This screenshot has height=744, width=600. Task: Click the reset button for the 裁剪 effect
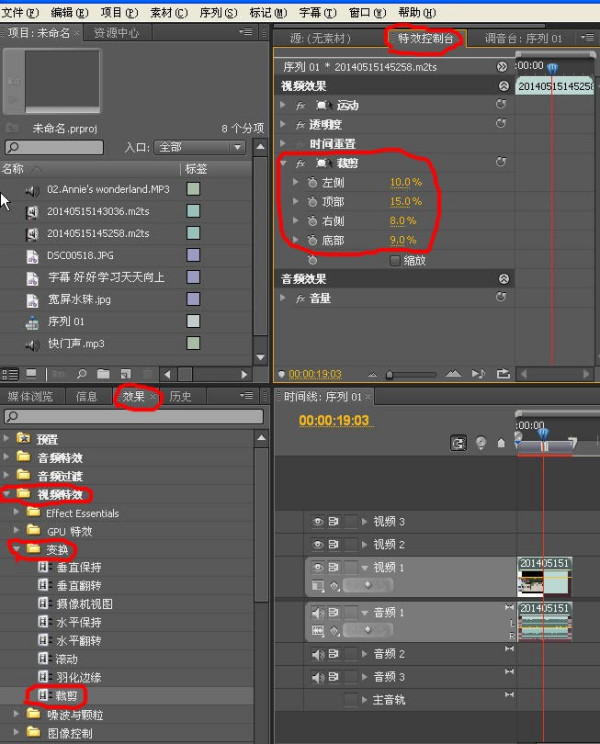(501, 162)
